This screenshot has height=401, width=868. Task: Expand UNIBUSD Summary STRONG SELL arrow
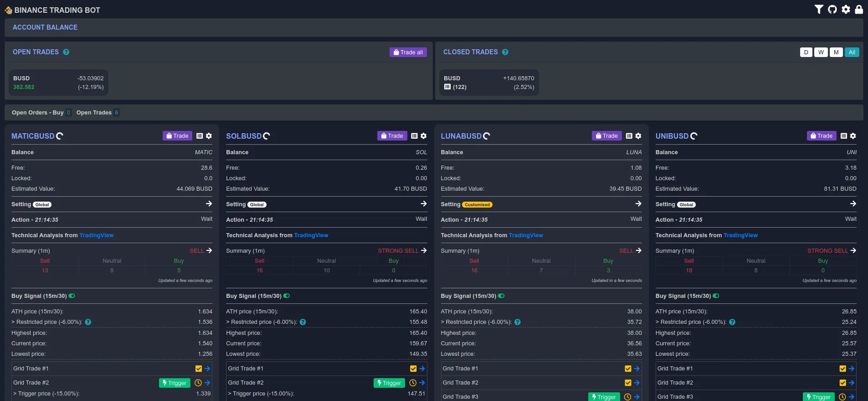(853, 250)
